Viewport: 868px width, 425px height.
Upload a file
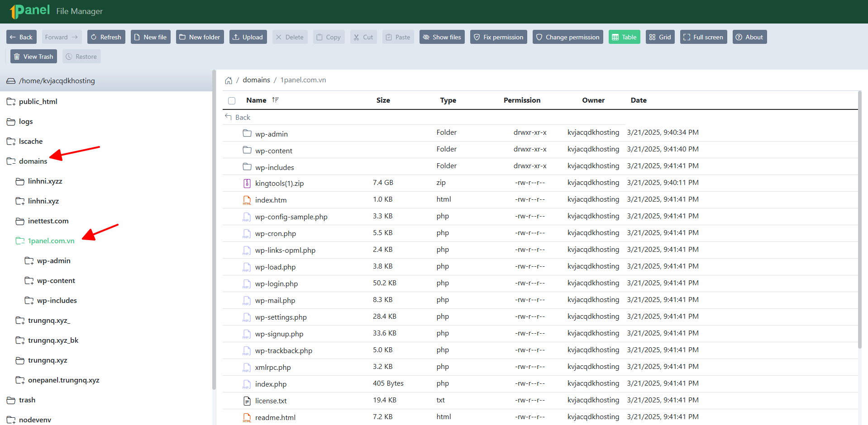248,37
